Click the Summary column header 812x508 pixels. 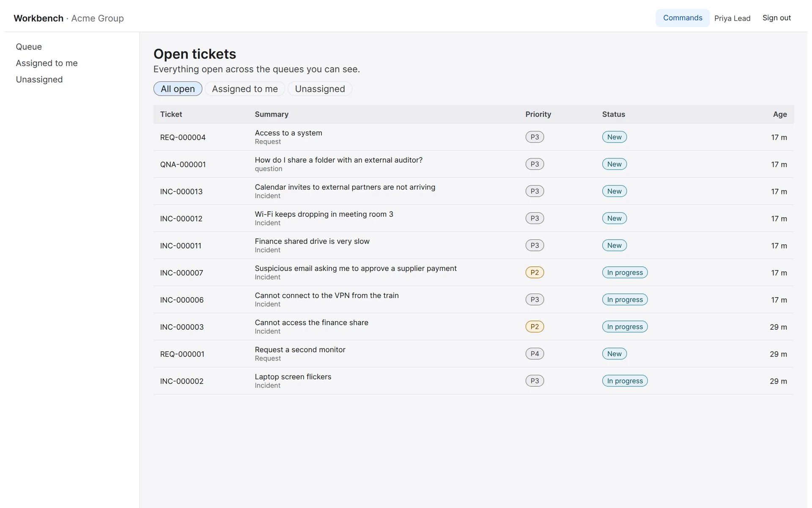tap(272, 114)
